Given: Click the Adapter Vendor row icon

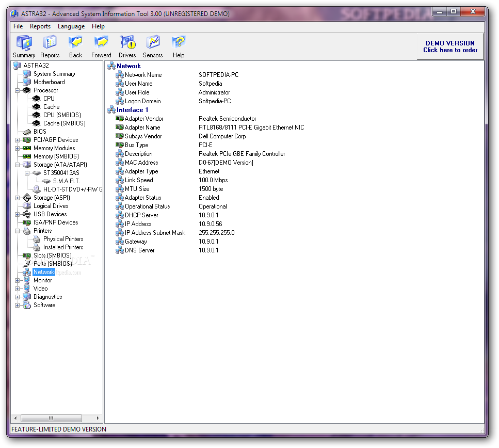Looking at the screenshot, I should point(120,118).
